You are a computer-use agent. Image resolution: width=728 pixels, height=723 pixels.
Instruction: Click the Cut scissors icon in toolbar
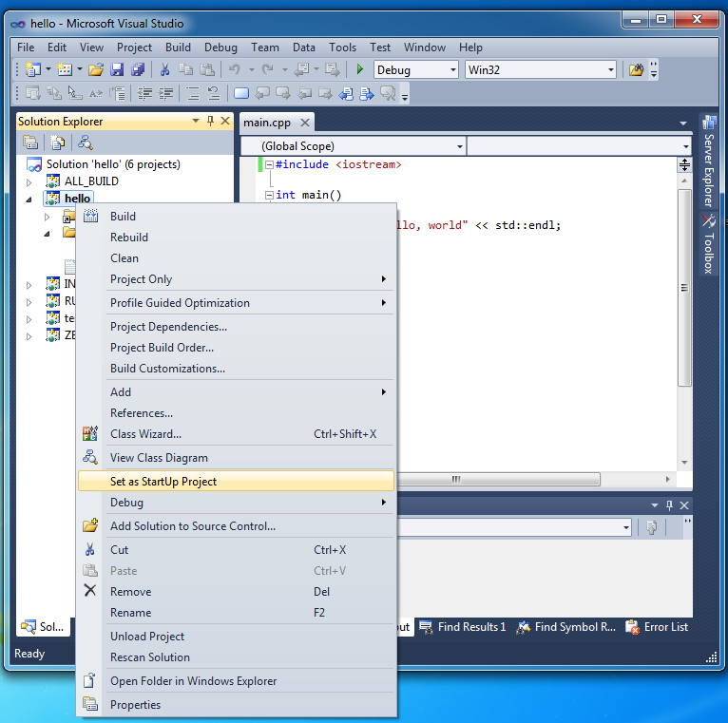click(164, 69)
